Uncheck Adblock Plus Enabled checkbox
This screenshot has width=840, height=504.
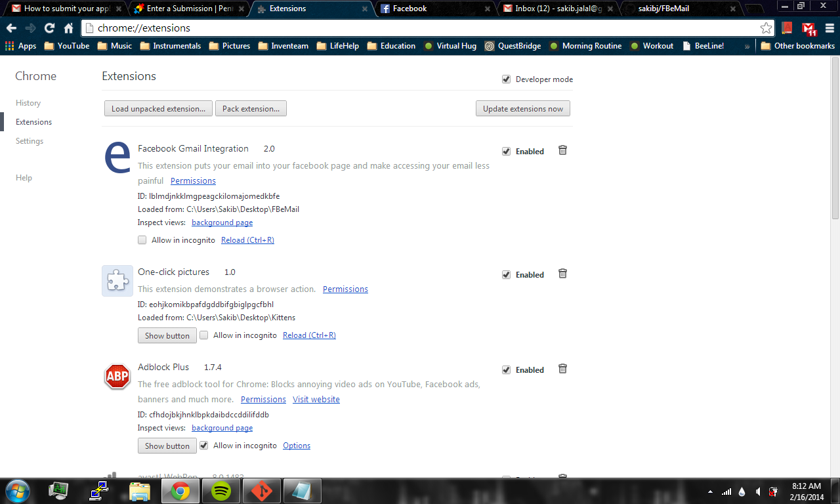coord(506,370)
